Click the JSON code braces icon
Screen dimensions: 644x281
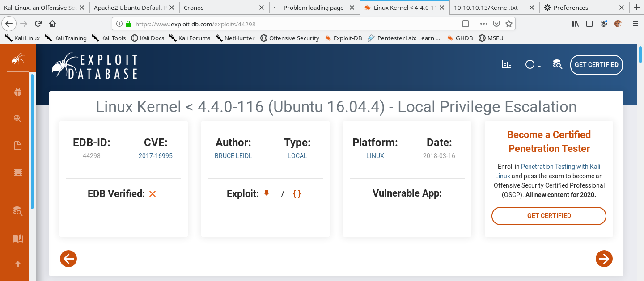click(x=297, y=193)
